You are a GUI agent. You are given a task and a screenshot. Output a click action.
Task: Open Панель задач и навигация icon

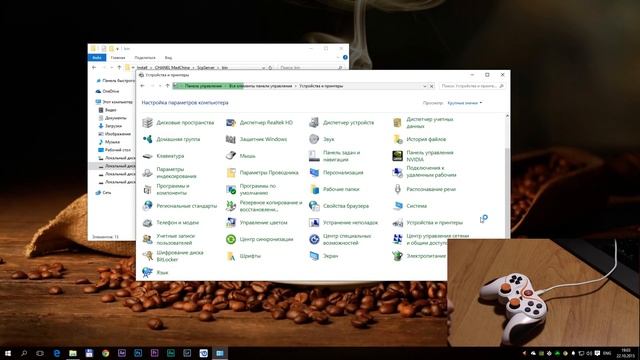coord(314,156)
